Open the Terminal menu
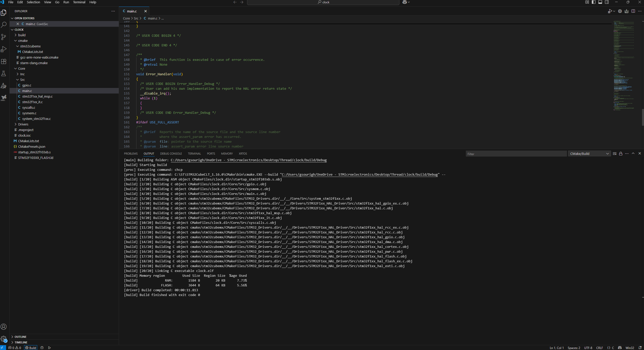 (x=79, y=2)
